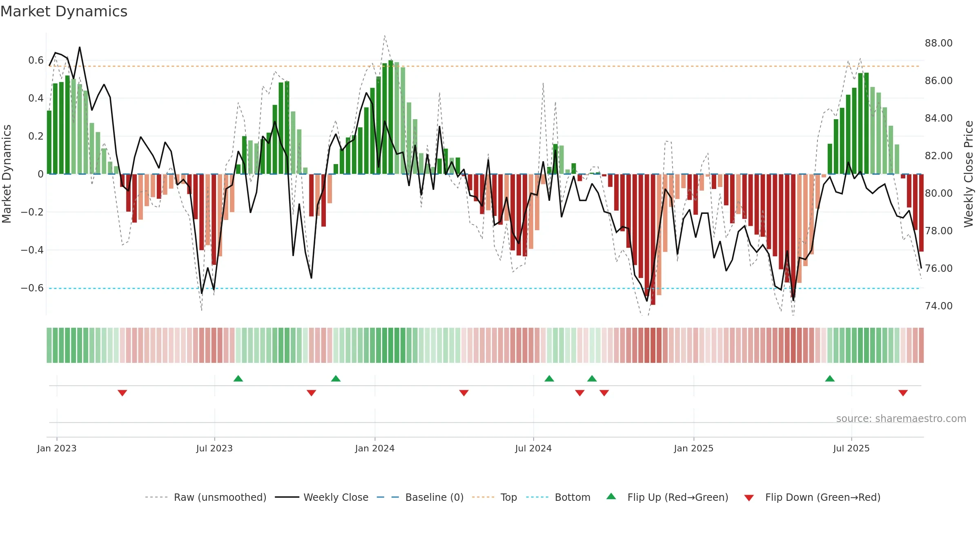
Task: Select the 'Jan 2023' x-axis label
Action: point(57,448)
